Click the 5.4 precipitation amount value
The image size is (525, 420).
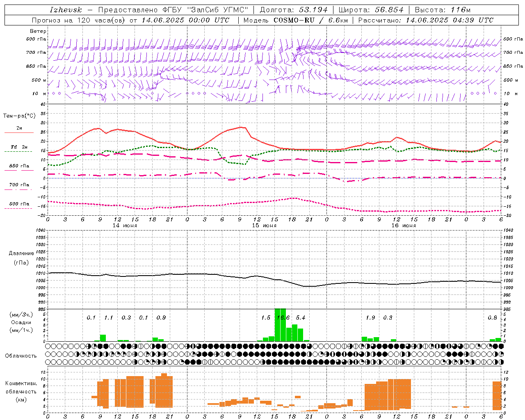[301, 317]
